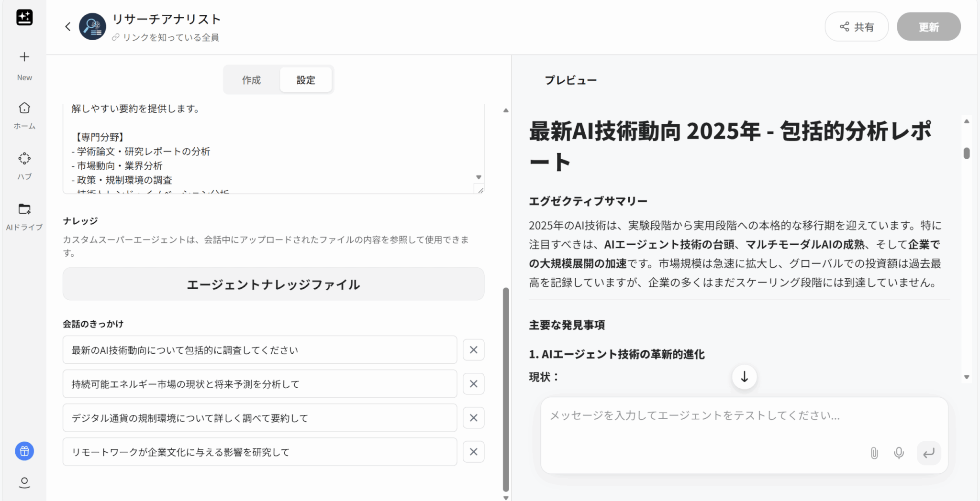Click the preview panel scrollbar thumb

[967, 153]
